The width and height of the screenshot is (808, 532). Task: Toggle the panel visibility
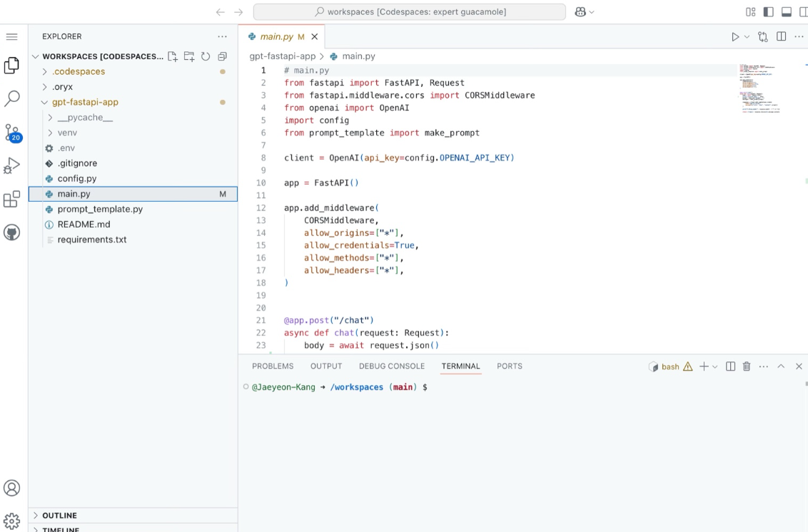coord(787,12)
